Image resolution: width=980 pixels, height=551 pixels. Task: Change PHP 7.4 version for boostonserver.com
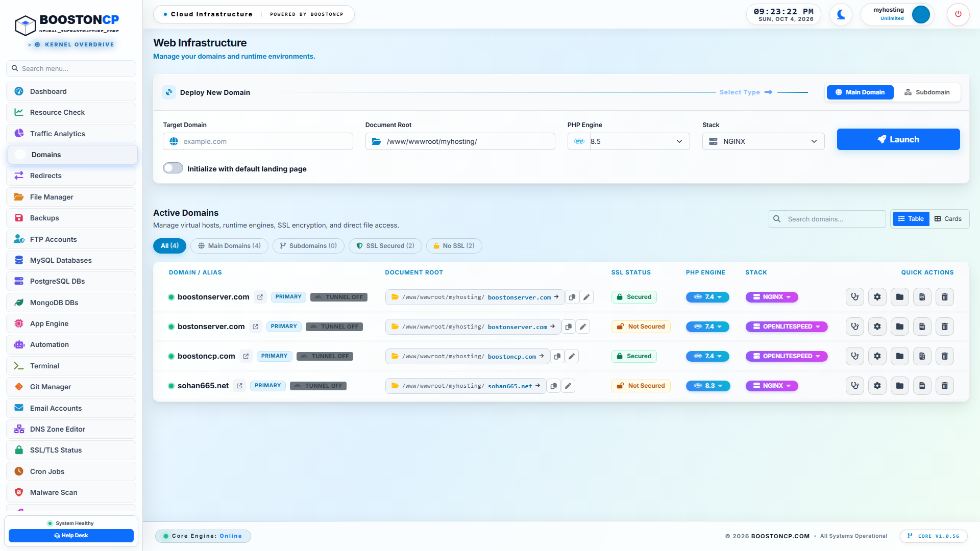(707, 297)
